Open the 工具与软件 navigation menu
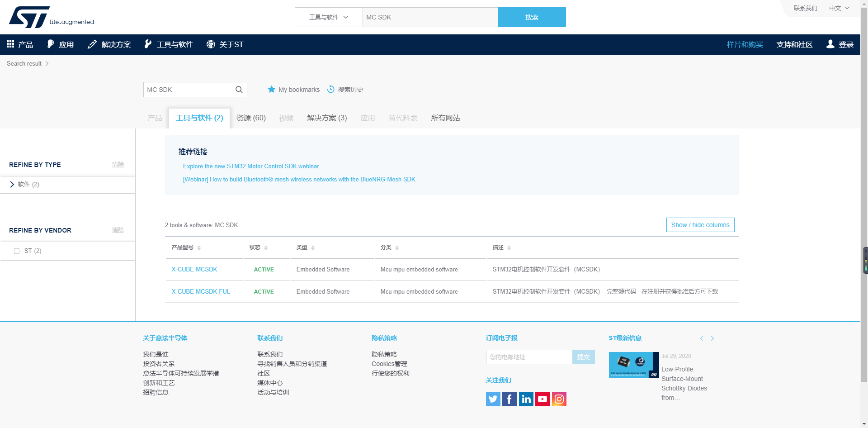Viewport: 868px width, 428px height. point(169,44)
